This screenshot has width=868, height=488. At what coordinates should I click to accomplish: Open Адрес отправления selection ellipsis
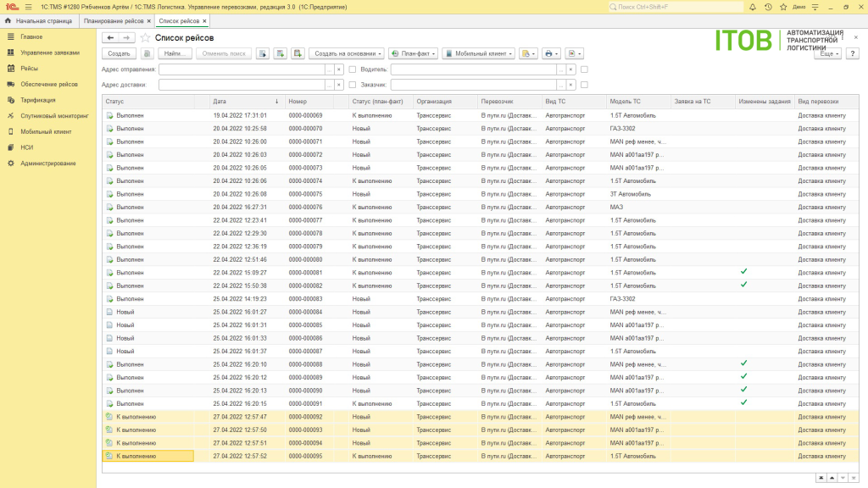pos(330,69)
